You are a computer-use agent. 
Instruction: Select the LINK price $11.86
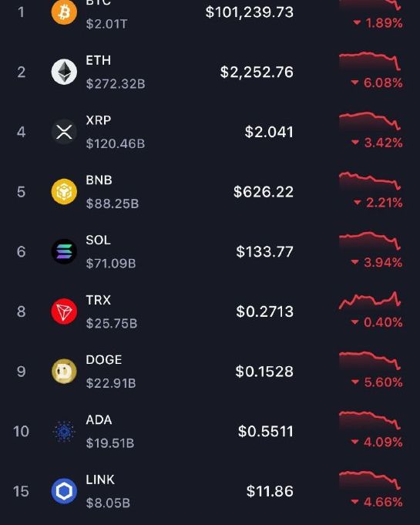(270, 491)
